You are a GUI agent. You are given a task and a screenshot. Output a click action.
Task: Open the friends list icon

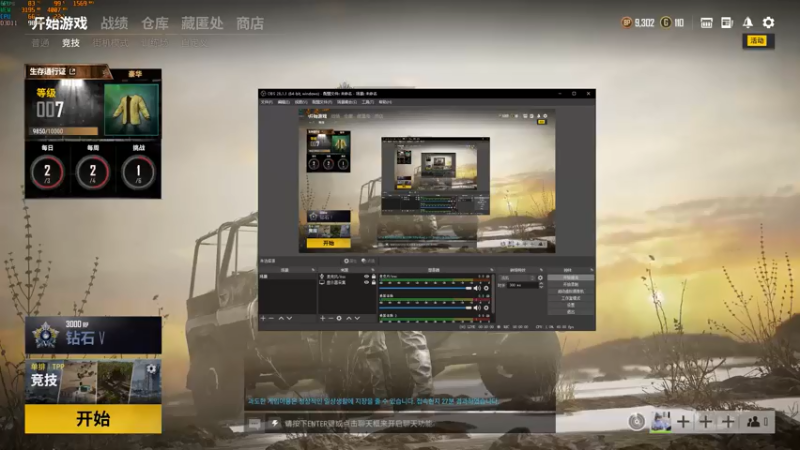point(754,422)
